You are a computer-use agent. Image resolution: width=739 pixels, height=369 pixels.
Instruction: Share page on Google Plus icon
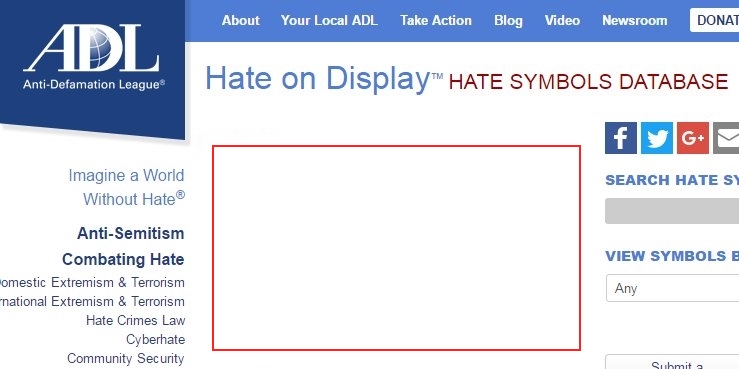click(x=693, y=138)
